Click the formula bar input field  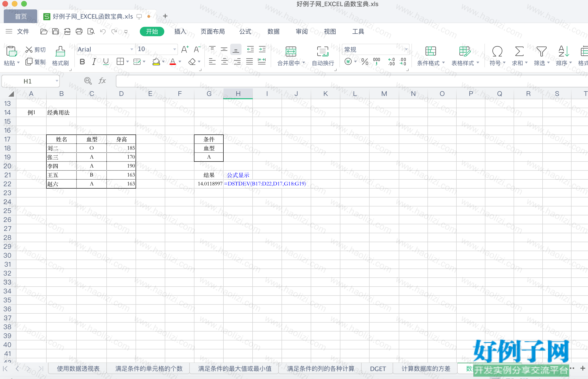[x=352, y=81]
